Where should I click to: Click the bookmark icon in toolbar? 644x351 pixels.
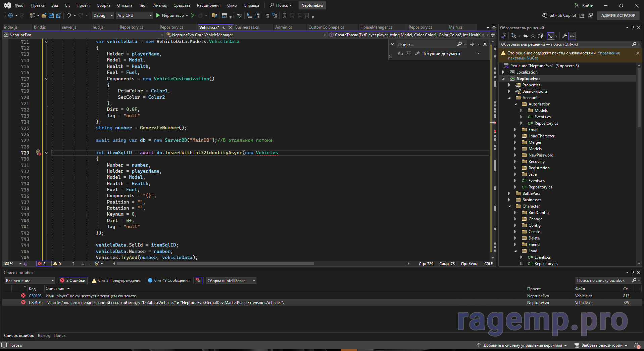coord(285,15)
